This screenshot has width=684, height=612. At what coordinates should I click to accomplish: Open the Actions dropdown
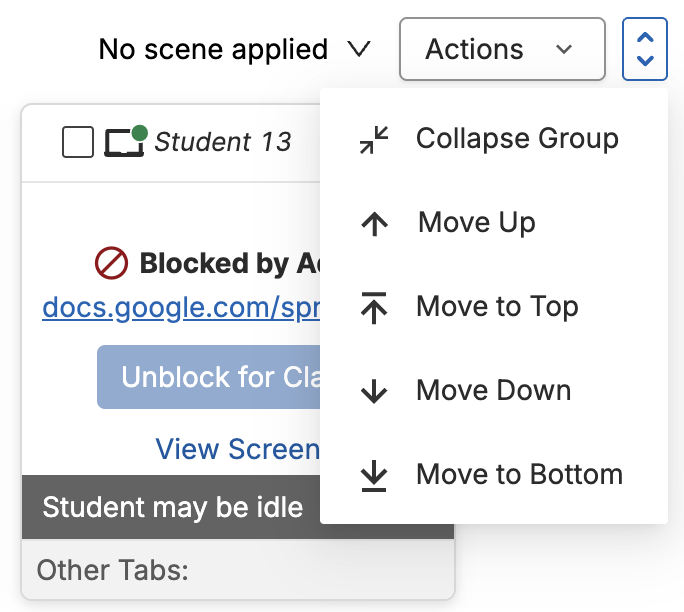click(x=502, y=49)
